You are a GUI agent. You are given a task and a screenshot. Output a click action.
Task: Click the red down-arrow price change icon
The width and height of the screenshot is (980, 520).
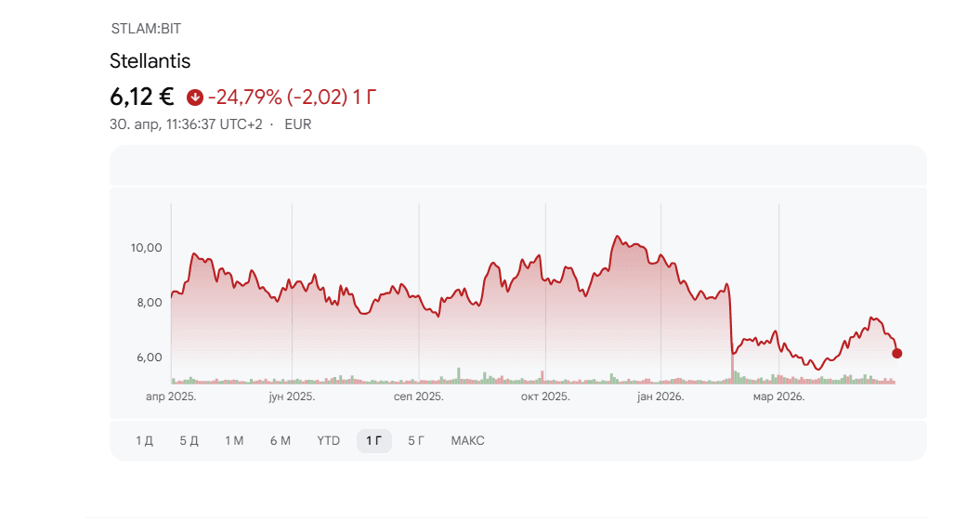(194, 97)
